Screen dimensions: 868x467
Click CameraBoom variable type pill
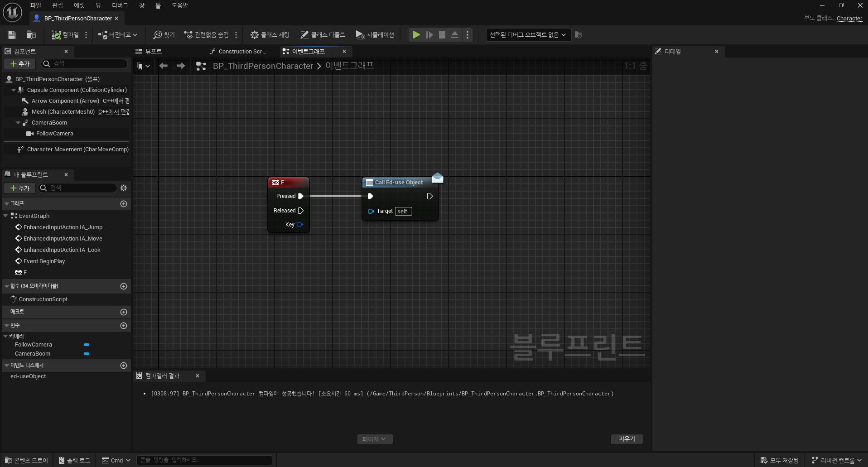87,354
